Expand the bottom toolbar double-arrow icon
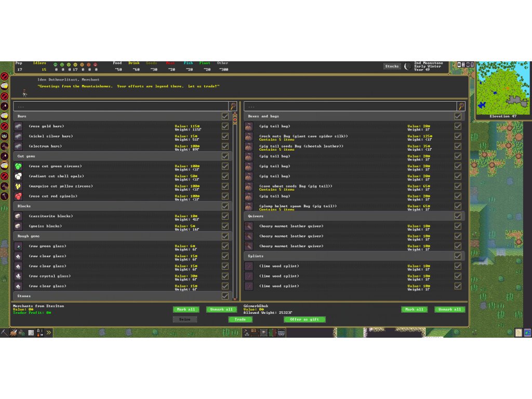 (48, 332)
